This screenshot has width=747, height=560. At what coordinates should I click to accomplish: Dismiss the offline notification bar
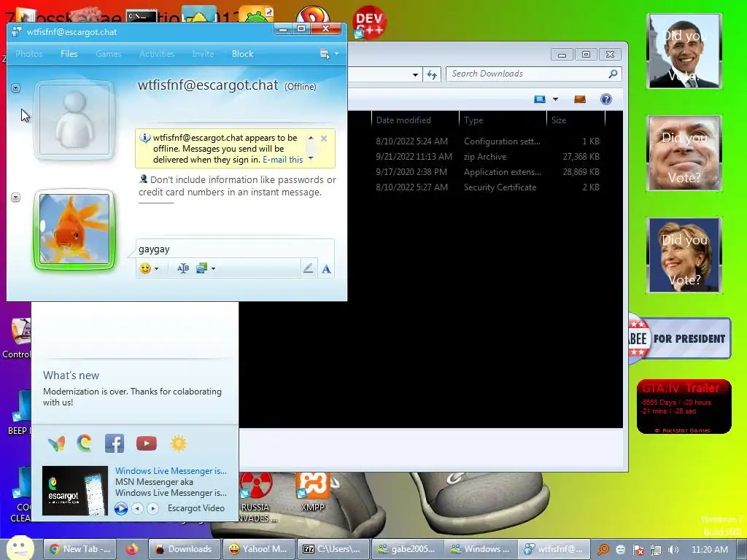click(x=324, y=139)
